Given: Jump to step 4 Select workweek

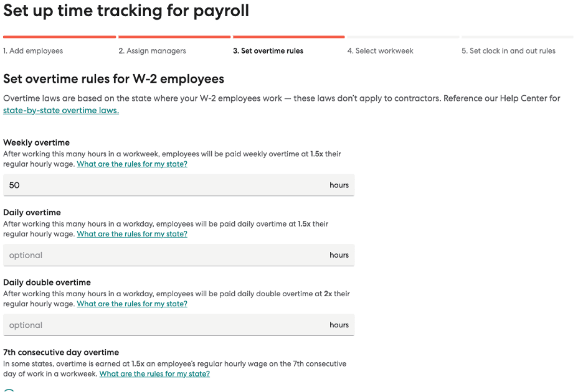Looking at the screenshot, I should pos(380,51).
